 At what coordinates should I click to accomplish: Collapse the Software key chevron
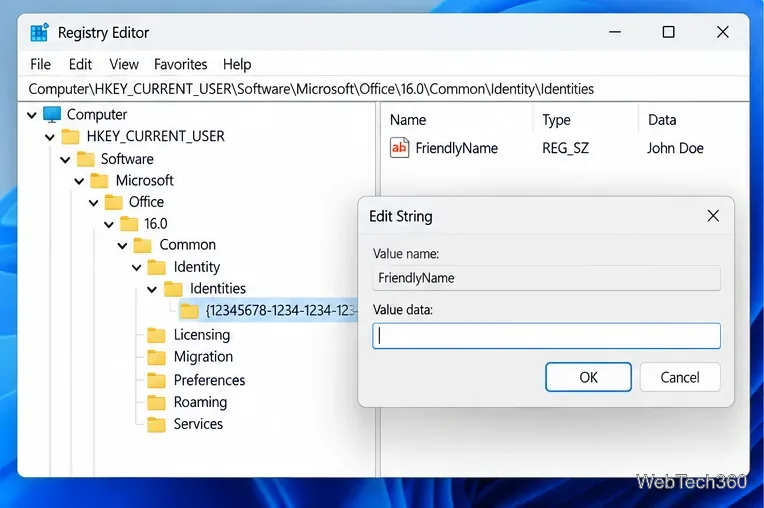coord(65,159)
